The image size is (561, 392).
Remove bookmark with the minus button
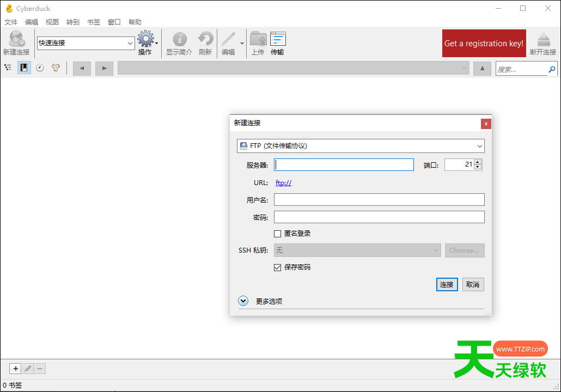(40, 369)
